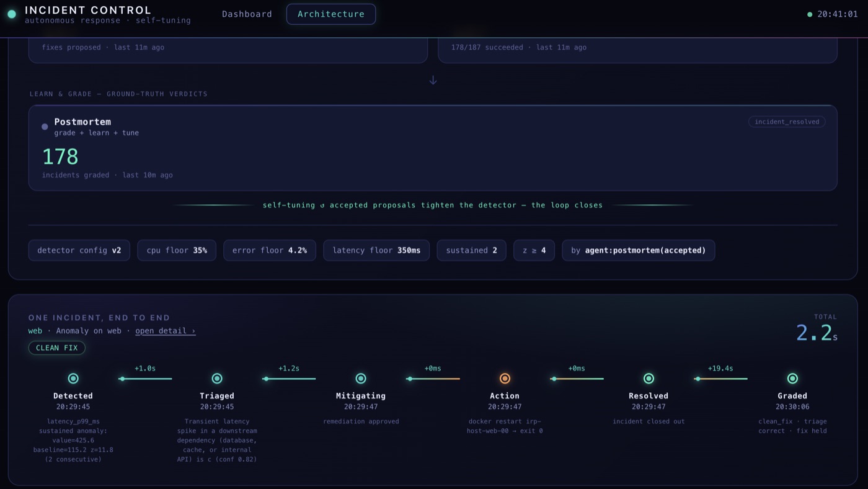Click the Detected label text
868x489 pixels.
click(x=73, y=396)
